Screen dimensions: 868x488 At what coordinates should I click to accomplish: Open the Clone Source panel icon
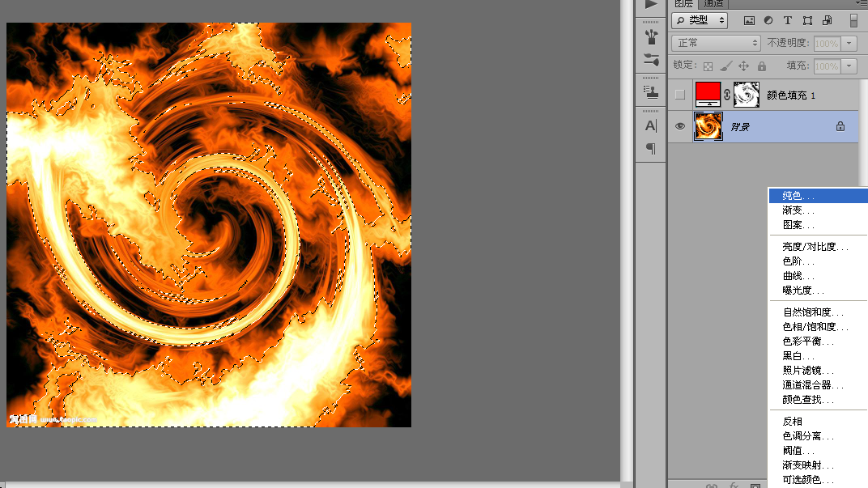651,91
